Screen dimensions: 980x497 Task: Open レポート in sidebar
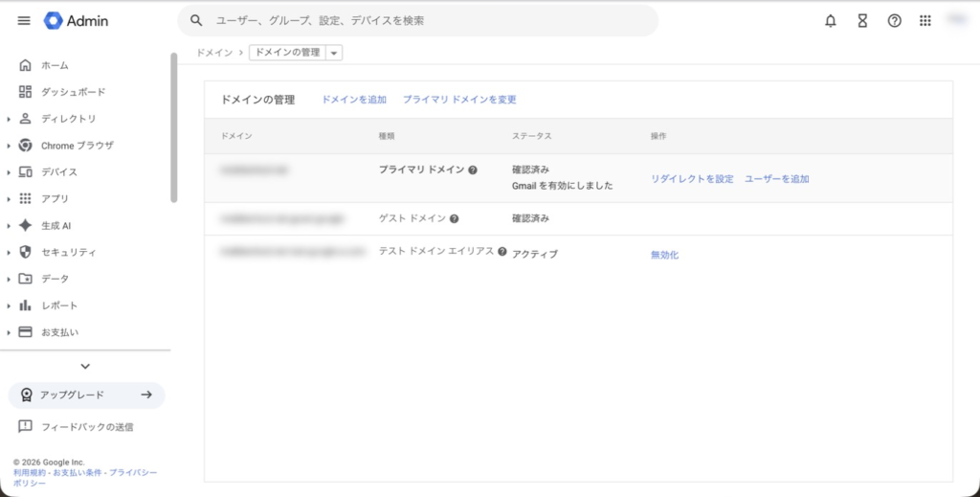pyautogui.click(x=59, y=305)
